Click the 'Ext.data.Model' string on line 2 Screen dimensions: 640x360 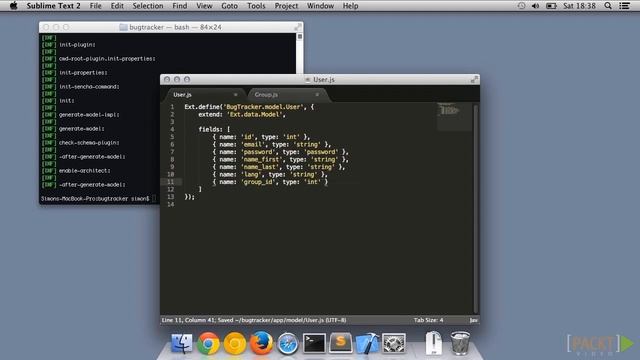(x=255, y=114)
